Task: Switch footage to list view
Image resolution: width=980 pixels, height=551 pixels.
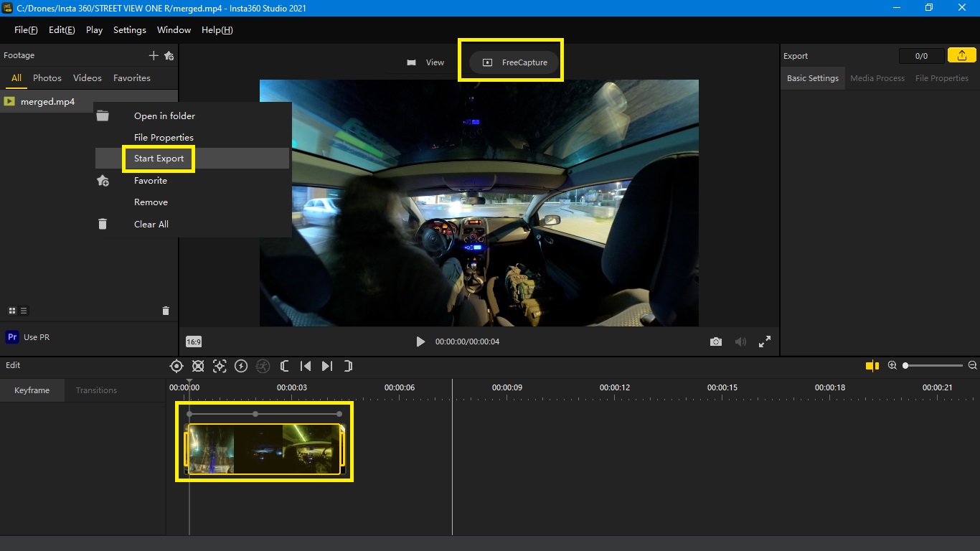Action: (24, 311)
